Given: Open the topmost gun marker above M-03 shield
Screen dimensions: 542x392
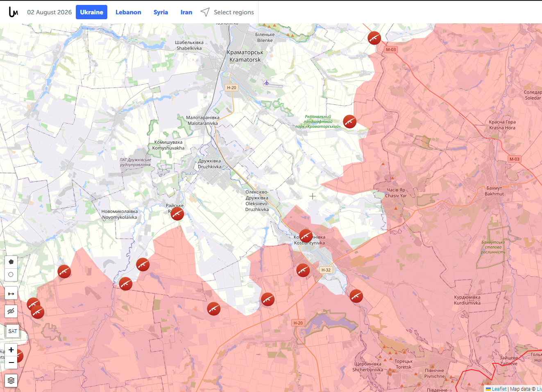Looking at the screenshot, I should point(374,38).
